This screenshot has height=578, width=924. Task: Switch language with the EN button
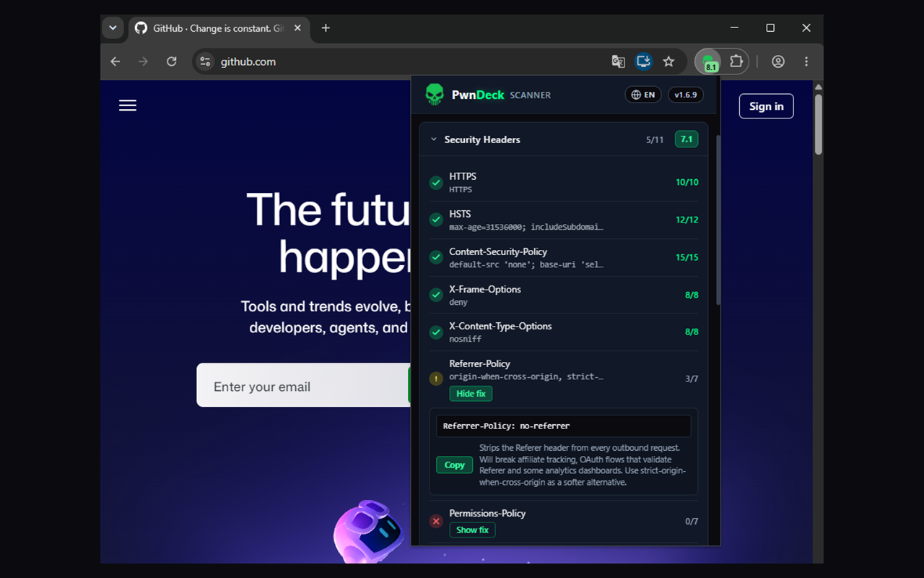pyautogui.click(x=642, y=95)
